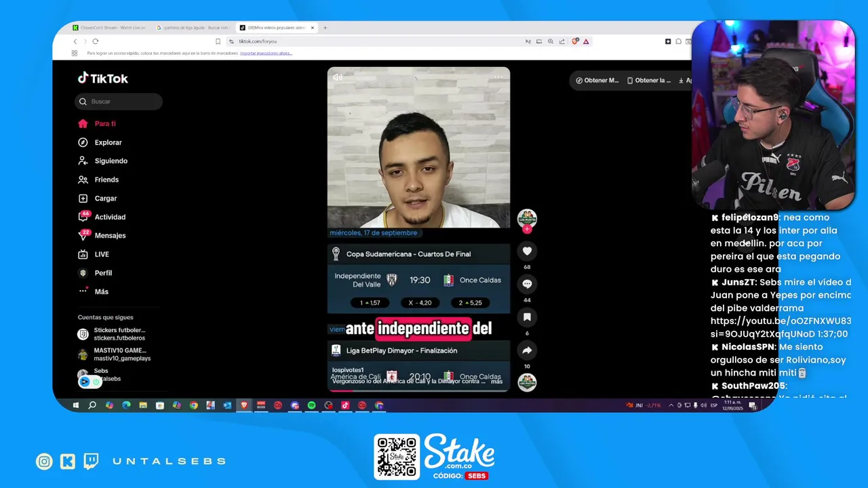Viewport: 868px width, 488px height.
Task: Open File Explorer from taskbar
Action: (x=143, y=405)
